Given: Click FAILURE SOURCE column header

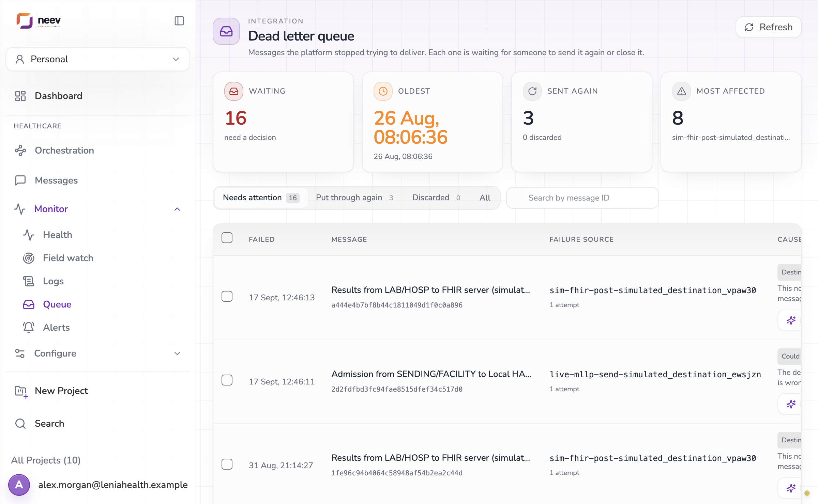Looking at the screenshot, I should 581,239.
